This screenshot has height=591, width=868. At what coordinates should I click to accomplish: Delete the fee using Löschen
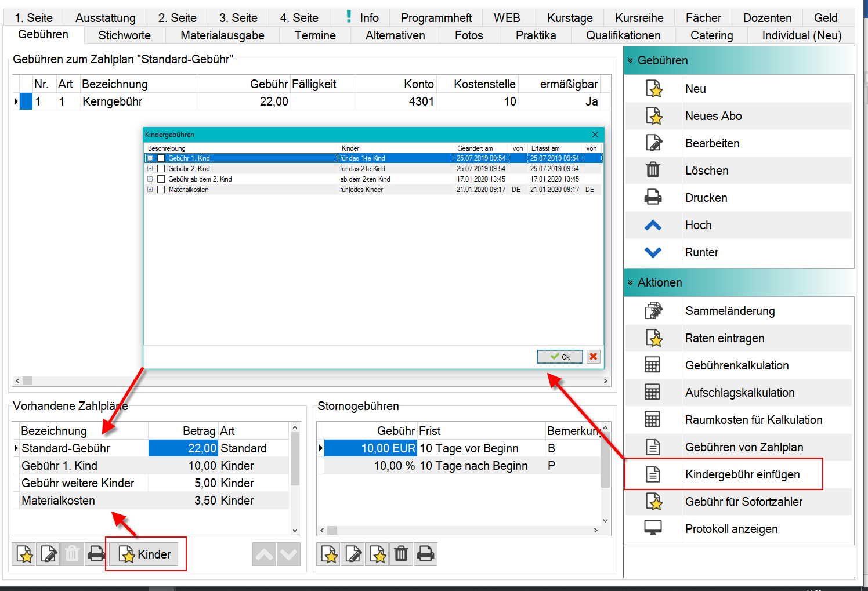738,171
